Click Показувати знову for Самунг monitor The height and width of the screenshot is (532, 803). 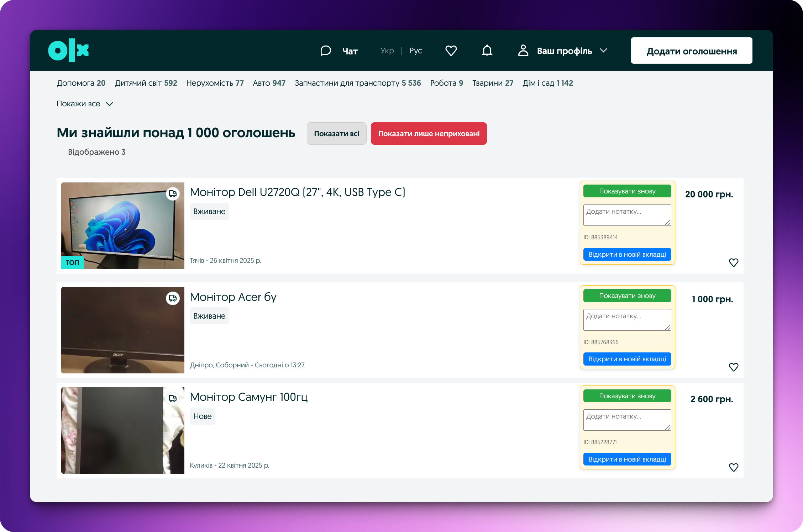(627, 396)
